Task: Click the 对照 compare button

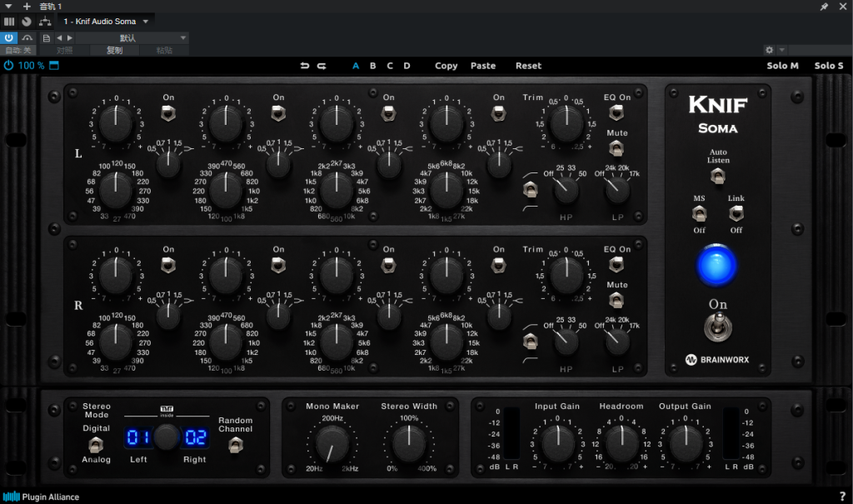Action: tap(64, 51)
